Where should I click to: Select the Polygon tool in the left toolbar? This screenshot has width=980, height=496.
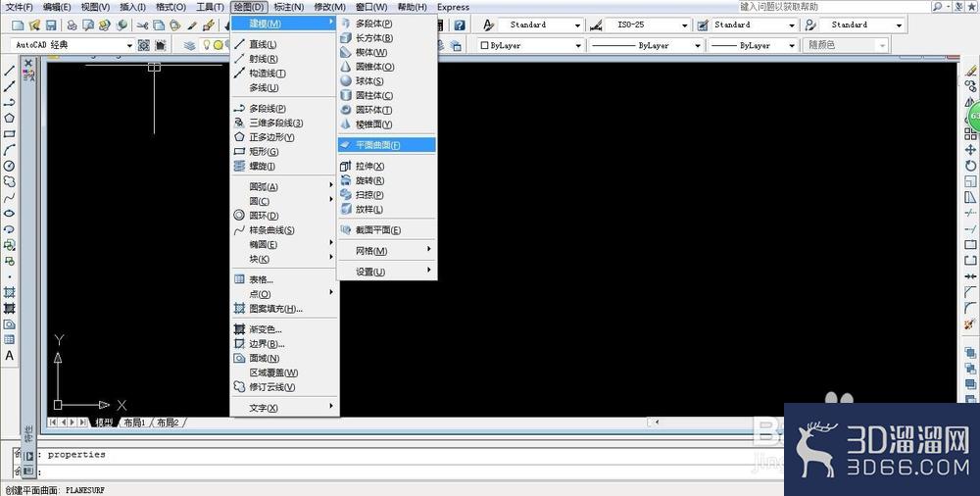pyautogui.click(x=9, y=119)
